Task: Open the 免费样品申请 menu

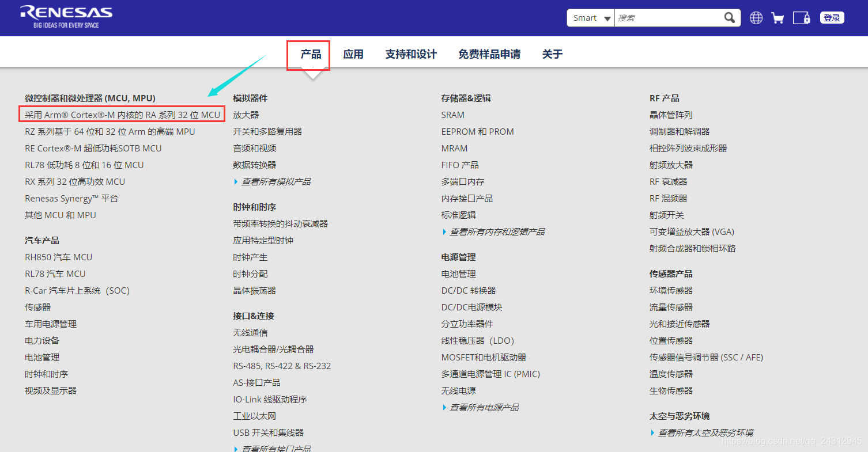Action: click(488, 54)
